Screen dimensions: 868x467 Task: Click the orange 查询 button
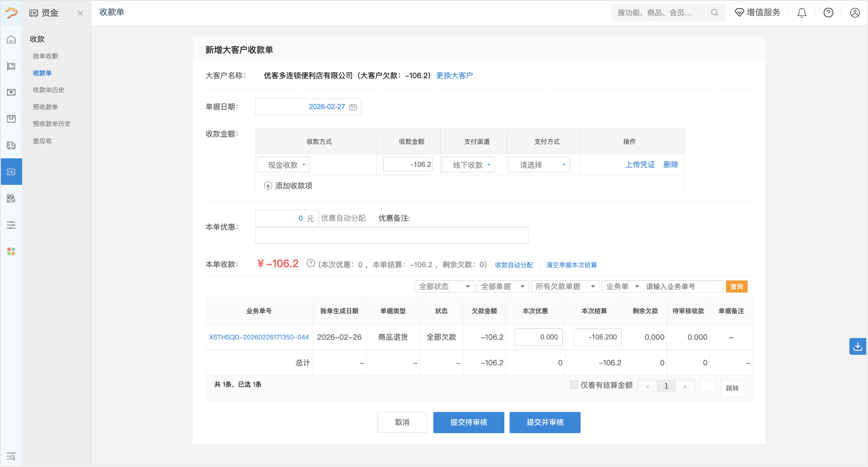point(736,287)
